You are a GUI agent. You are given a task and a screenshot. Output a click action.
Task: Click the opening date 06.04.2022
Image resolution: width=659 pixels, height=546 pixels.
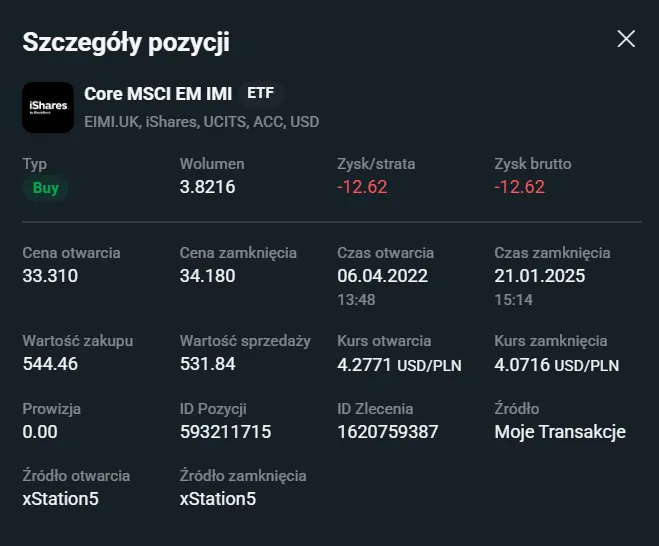(x=383, y=276)
